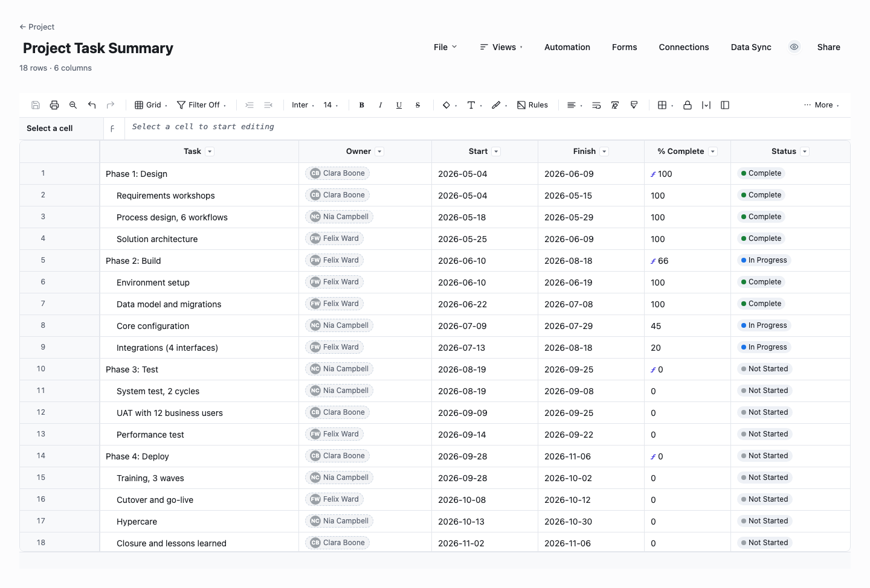Toggle text wrap icon
Viewport: 870px width, 588px height.
(x=596, y=105)
